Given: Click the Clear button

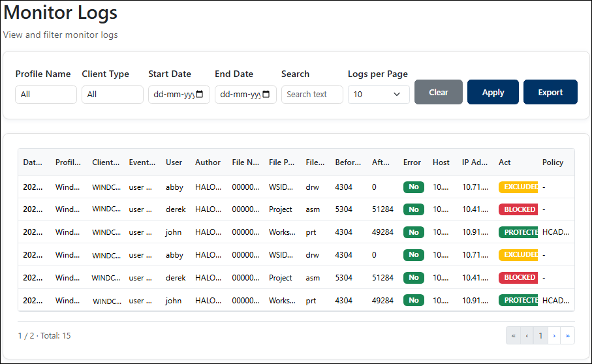Looking at the screenshot, I should 439,92.
